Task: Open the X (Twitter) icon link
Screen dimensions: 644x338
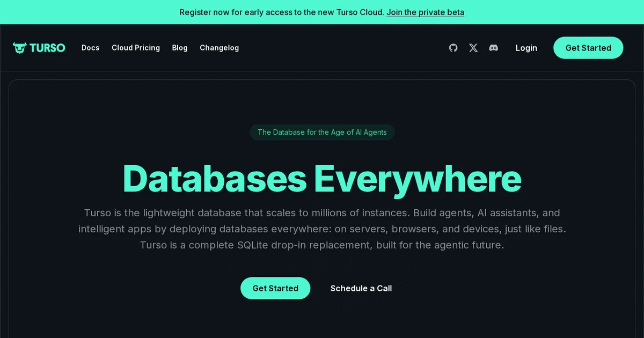Action: tap(473, 48)
